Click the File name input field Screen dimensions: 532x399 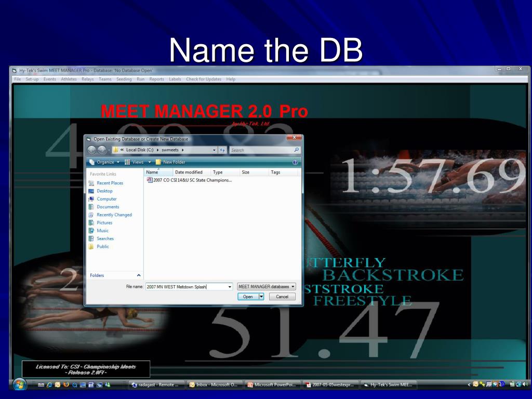point(187,287)
